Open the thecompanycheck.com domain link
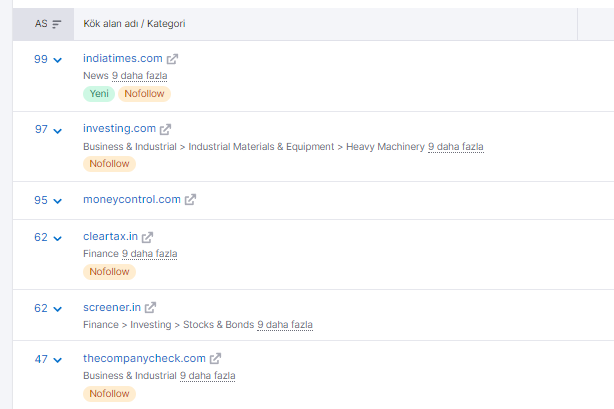Viewport: 614px width, 409px height. click(x=144, y=358)
